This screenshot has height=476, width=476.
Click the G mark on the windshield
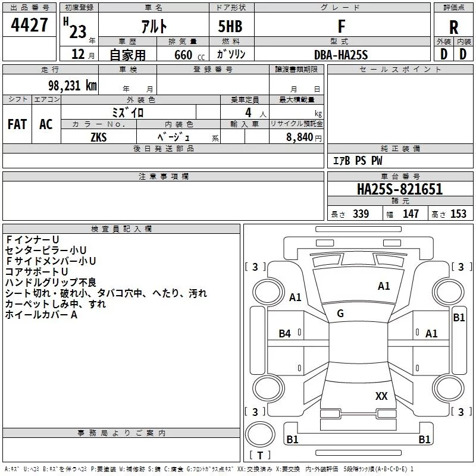tap(340, 314)
